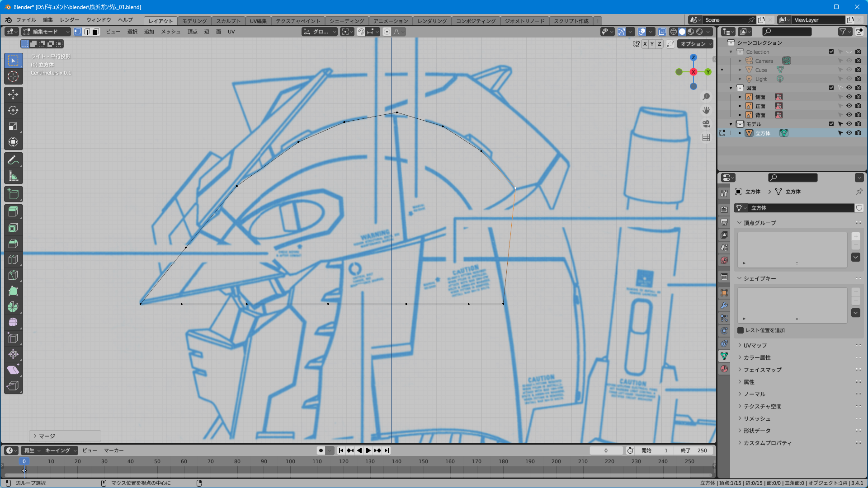Switch to the モデリング workspace tab
The width and height of the screenshot is (868, 488).
click(194, 21)
